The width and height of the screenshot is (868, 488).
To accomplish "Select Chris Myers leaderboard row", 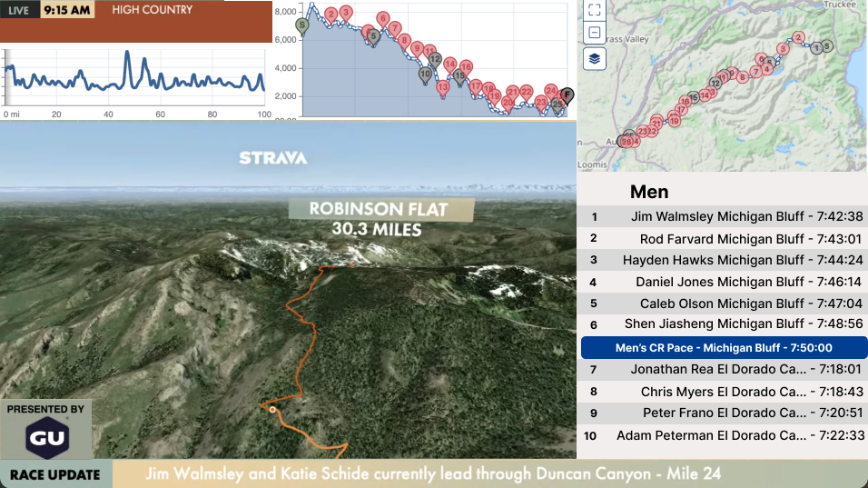I will [723, 392].
